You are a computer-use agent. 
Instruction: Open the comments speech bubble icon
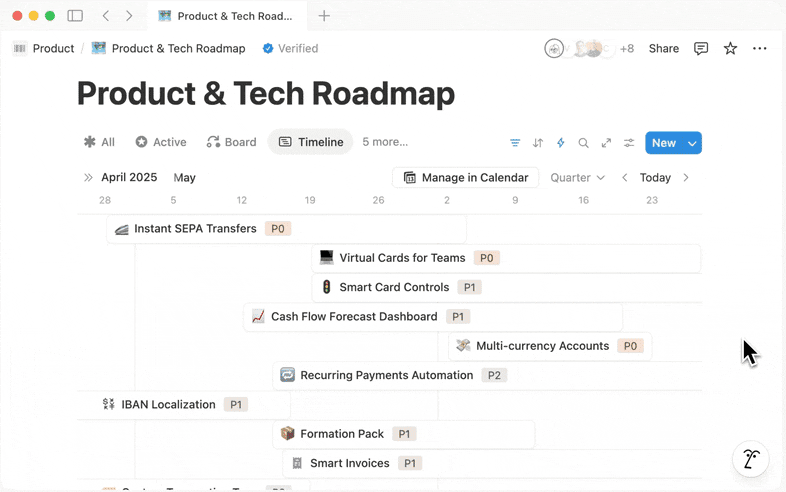(701, 48)
